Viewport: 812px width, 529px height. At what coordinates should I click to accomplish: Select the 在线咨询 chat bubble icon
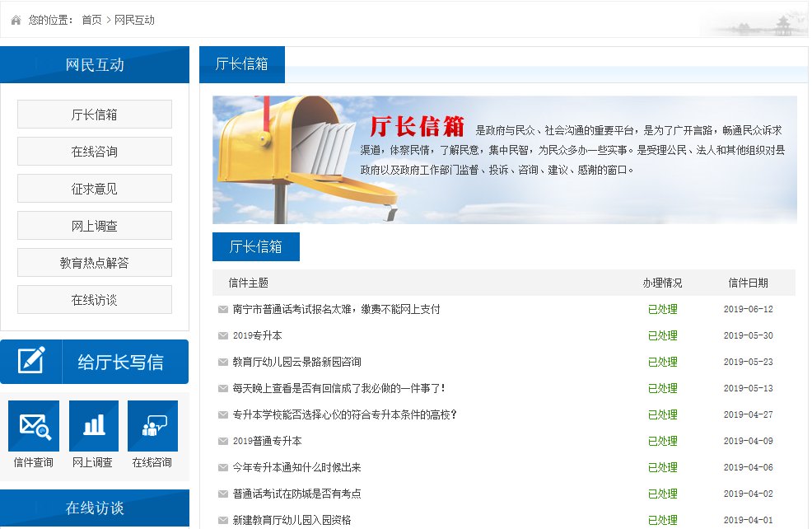pyautogui.click(x=153, y=424)
